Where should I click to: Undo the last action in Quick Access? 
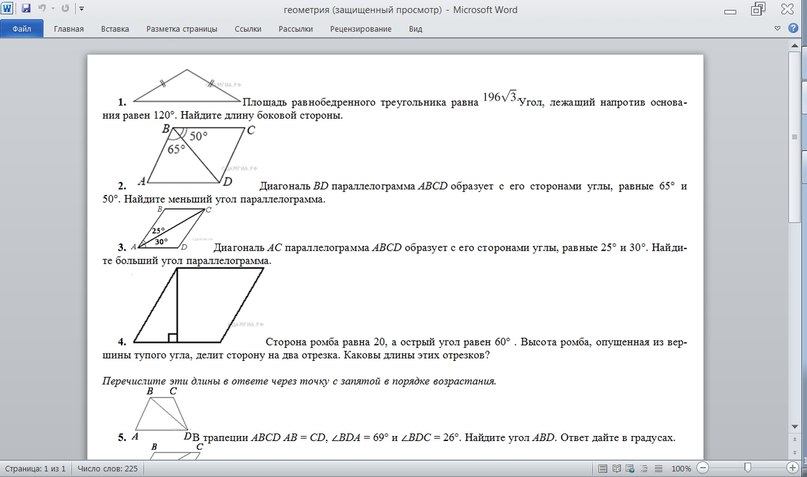[x=42, y=9]
